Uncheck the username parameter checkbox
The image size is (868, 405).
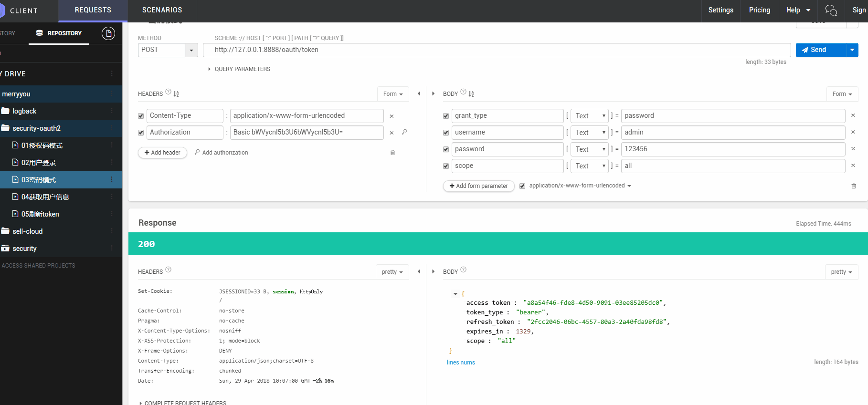coord(446,133)
